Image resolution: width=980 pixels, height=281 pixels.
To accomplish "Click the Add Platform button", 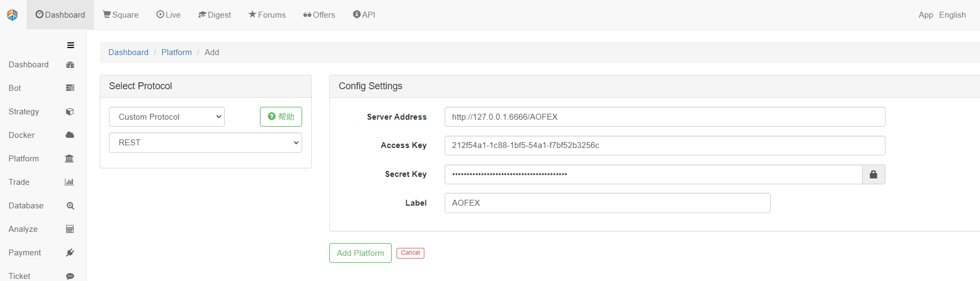I will pos(360,253).
